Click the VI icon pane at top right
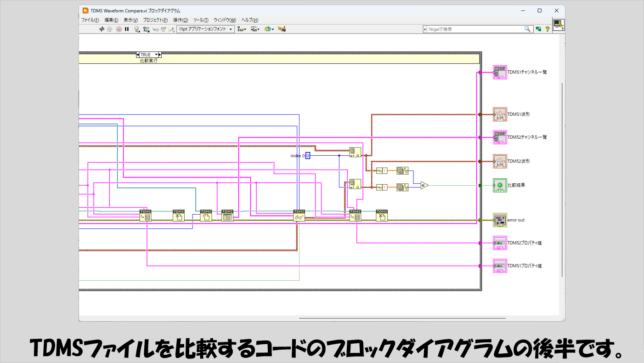Screen dimensions: 644x363 [x=559, y=25]
